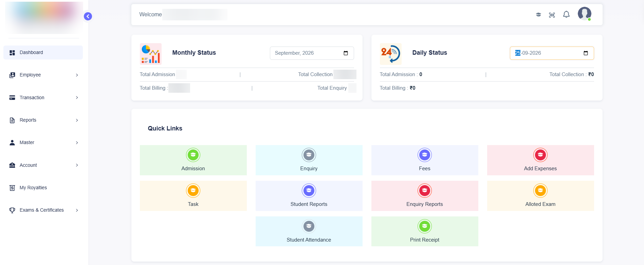The height and width of the screenshot is (265, 644).
Task: Expand the Reports menu chevron
Action: click(77, 120)
